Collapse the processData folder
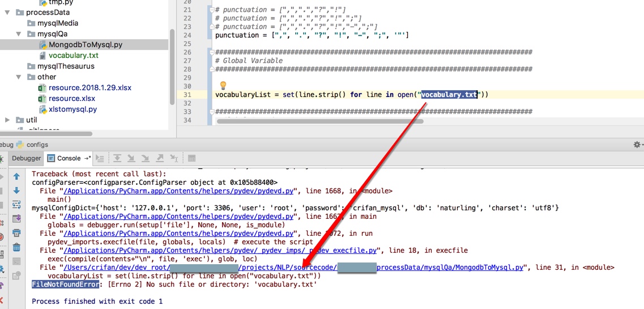 click(x=7, y=12)
